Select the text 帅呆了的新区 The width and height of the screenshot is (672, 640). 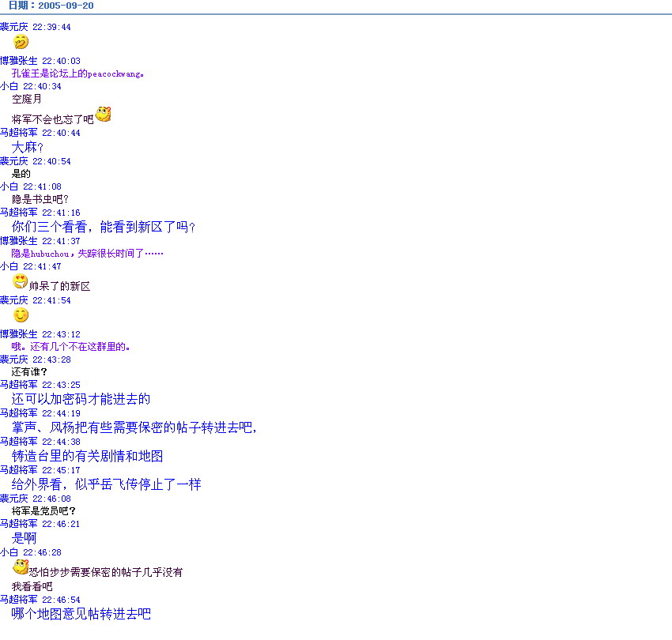(x=59, y=286)
